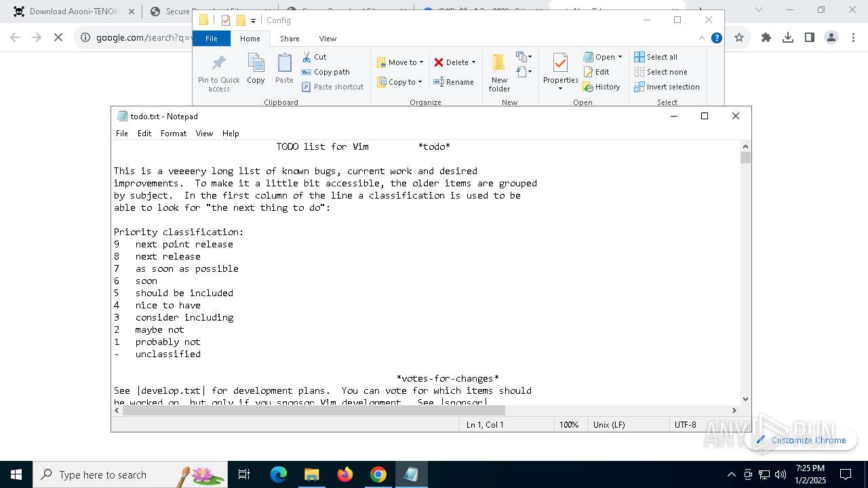Expand Copy to dropdown

coord(420,82)
